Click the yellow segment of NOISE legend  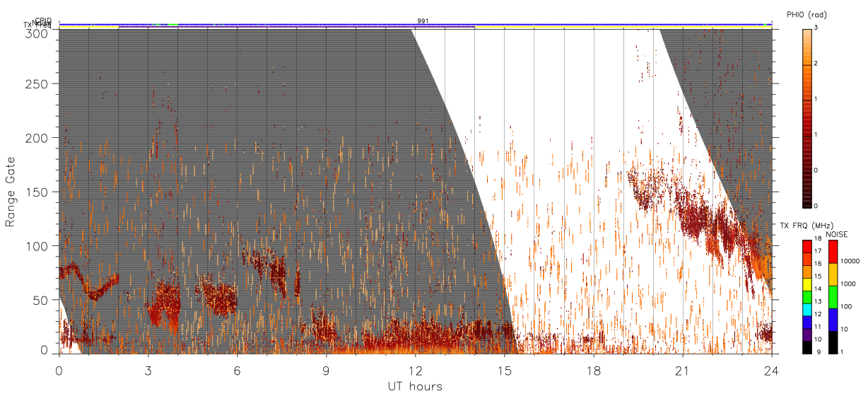click(x=833, y=274)
